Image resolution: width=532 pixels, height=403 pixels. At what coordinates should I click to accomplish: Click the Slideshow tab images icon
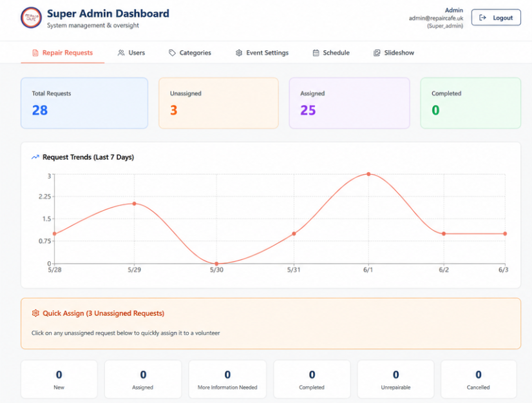coord(377,53)
